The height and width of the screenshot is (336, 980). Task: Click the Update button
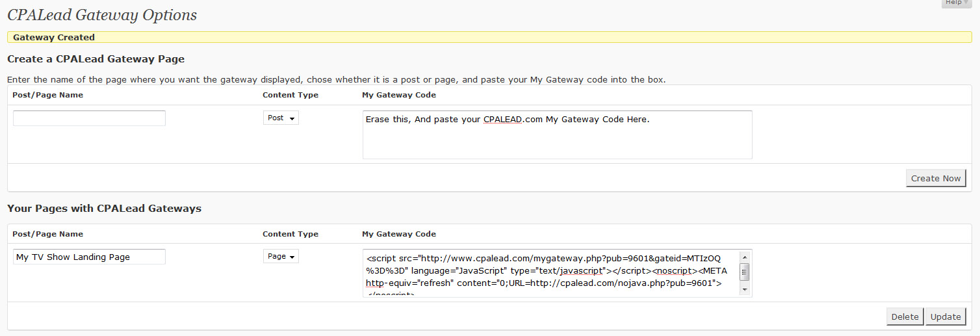(946, 317)
